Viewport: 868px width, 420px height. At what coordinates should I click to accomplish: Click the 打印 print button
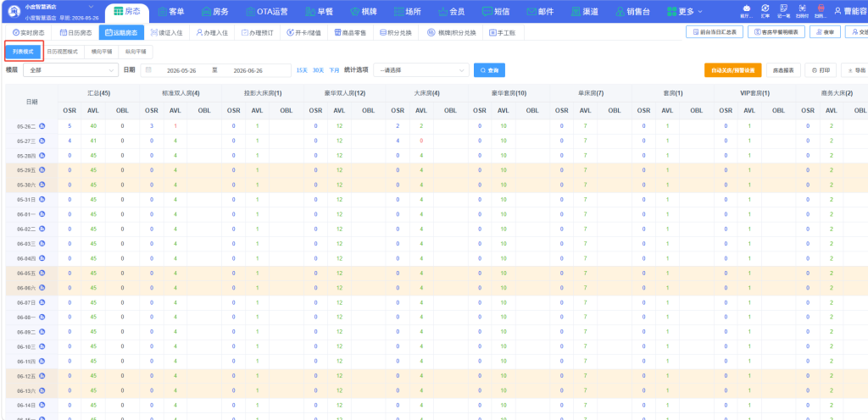coord(821,70)
